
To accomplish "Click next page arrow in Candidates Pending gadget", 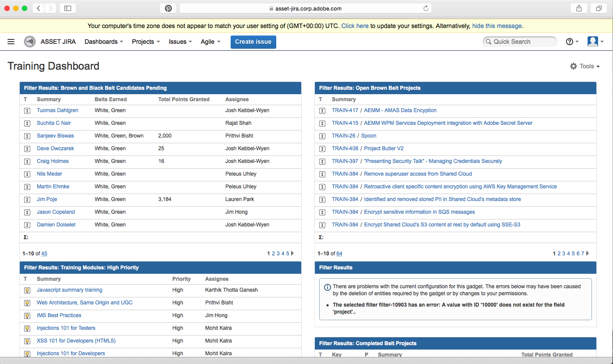I will click(x=292, y=253).
